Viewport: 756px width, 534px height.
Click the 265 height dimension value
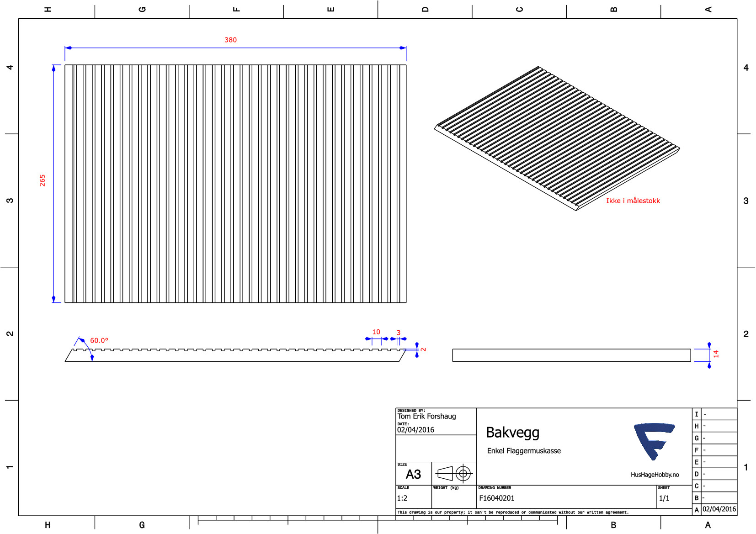coord(43,180)
